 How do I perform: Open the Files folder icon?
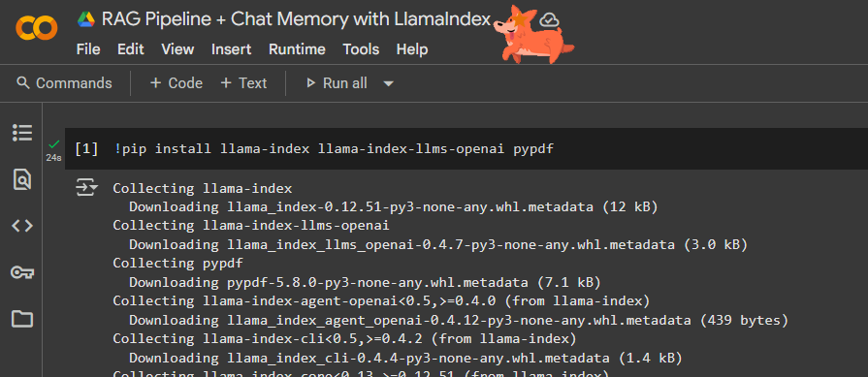[x=22, y=319]
